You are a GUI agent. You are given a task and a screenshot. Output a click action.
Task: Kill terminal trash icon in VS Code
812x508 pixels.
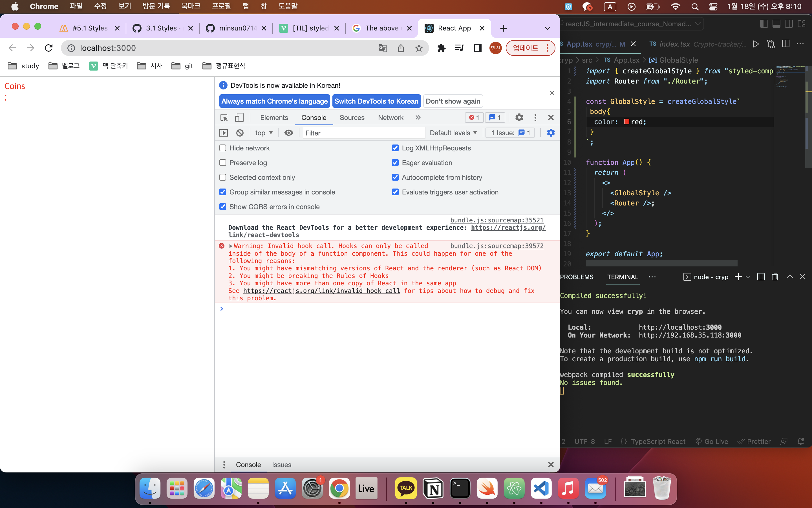click(775, 277)
